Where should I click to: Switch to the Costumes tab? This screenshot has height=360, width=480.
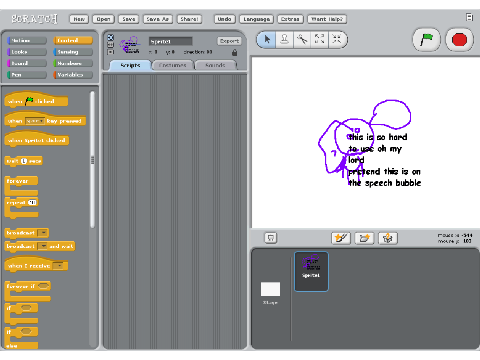172,65
